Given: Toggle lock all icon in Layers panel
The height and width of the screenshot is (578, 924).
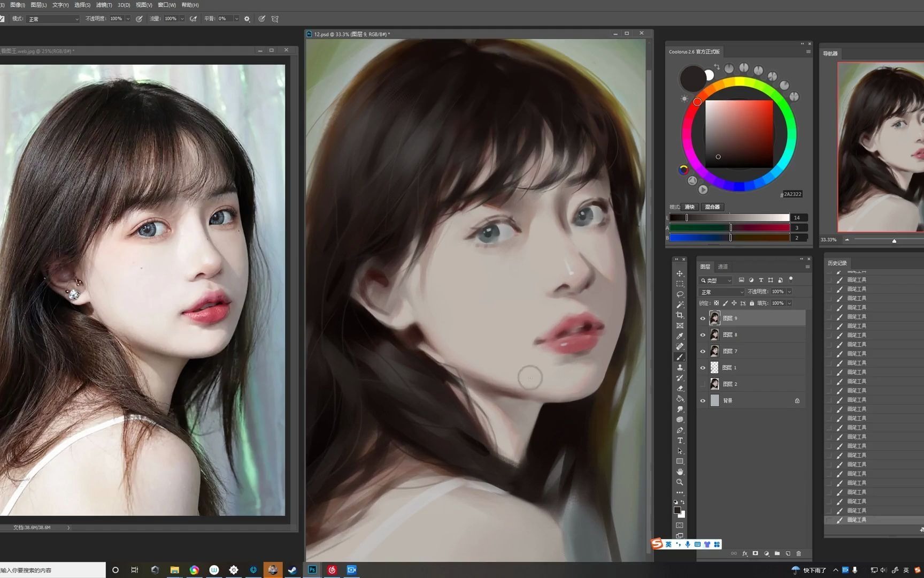Looking at the screenshot, I should tap(752, 303).
